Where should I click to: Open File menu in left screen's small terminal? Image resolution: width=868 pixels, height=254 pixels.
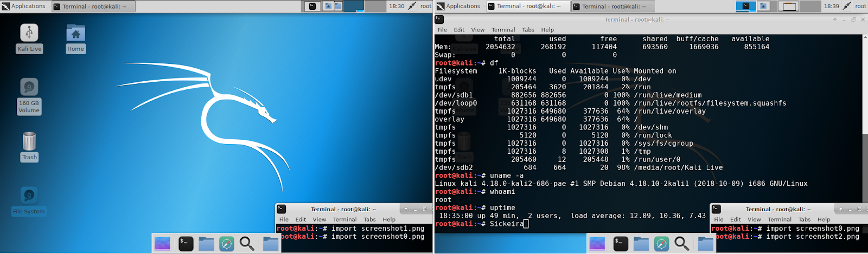284,219
